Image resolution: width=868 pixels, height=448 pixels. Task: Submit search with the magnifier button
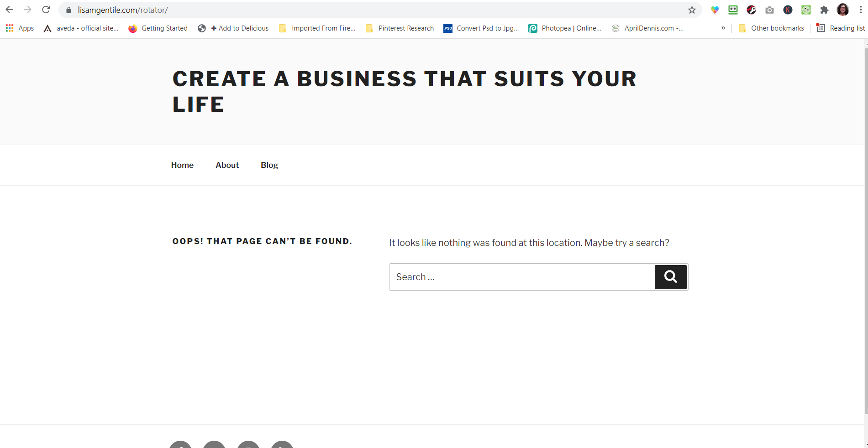point(671,277)
